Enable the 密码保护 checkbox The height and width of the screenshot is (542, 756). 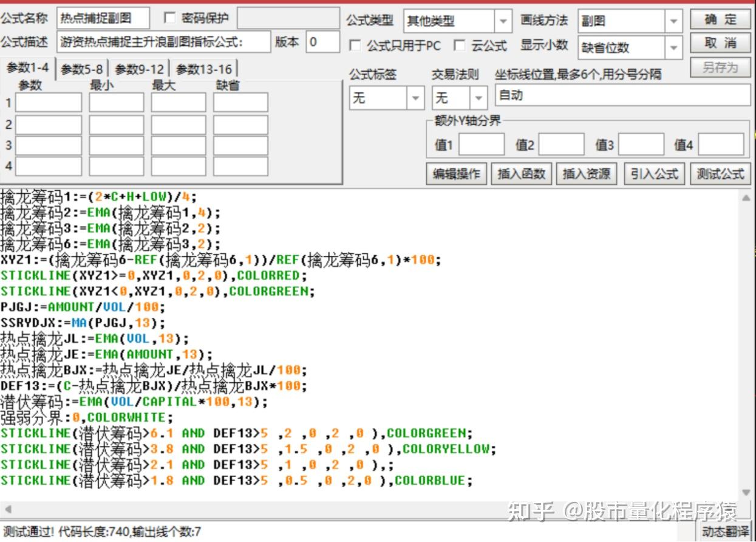pos(169,18)
